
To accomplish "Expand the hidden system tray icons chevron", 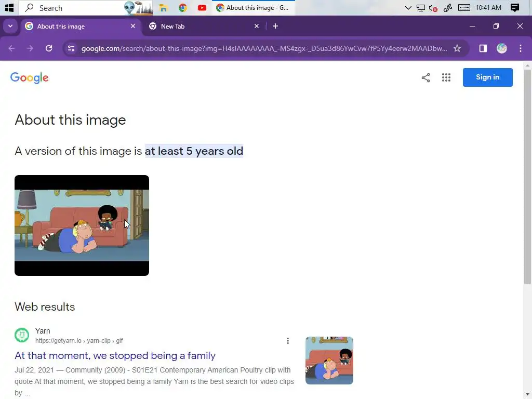I will (408, 8).
